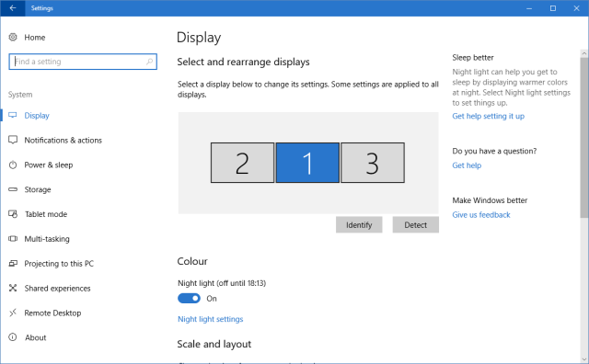The width and height of the screenshot is (589, 364).
Task: Select display 1 thumbnail
Action: pyautogui.click(x=307, y=163)
